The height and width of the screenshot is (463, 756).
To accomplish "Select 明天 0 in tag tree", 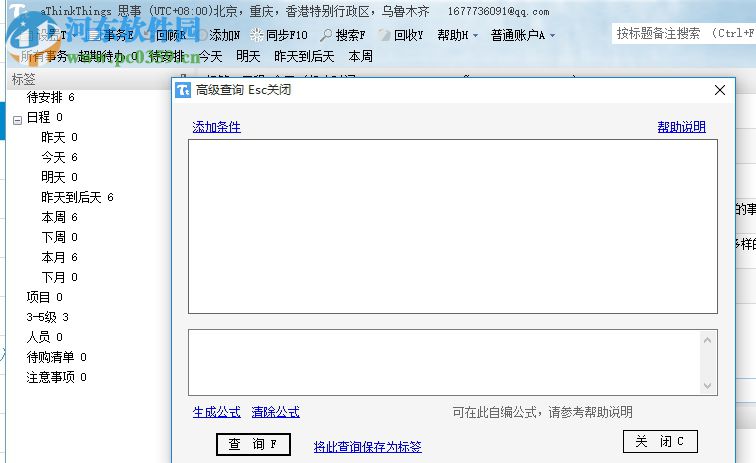I will click(x=59, y=177).
